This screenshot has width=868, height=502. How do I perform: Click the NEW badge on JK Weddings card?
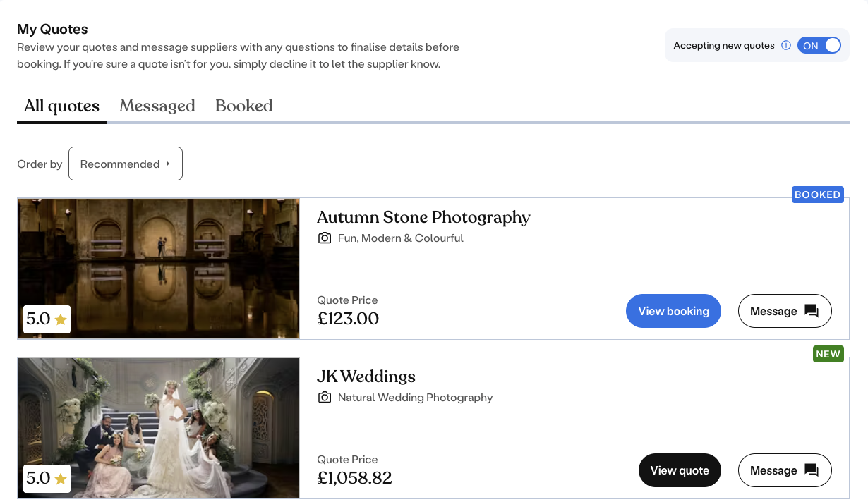point(828,354)
